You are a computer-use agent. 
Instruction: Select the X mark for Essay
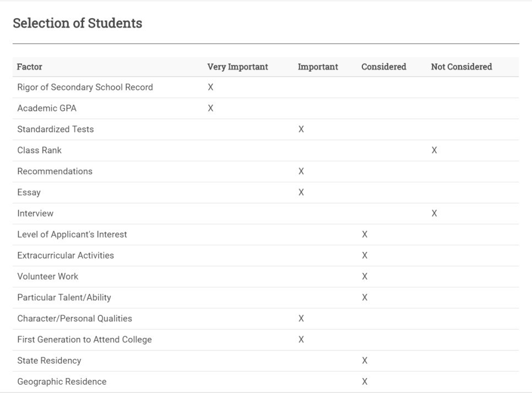click(x=301, y=192)
